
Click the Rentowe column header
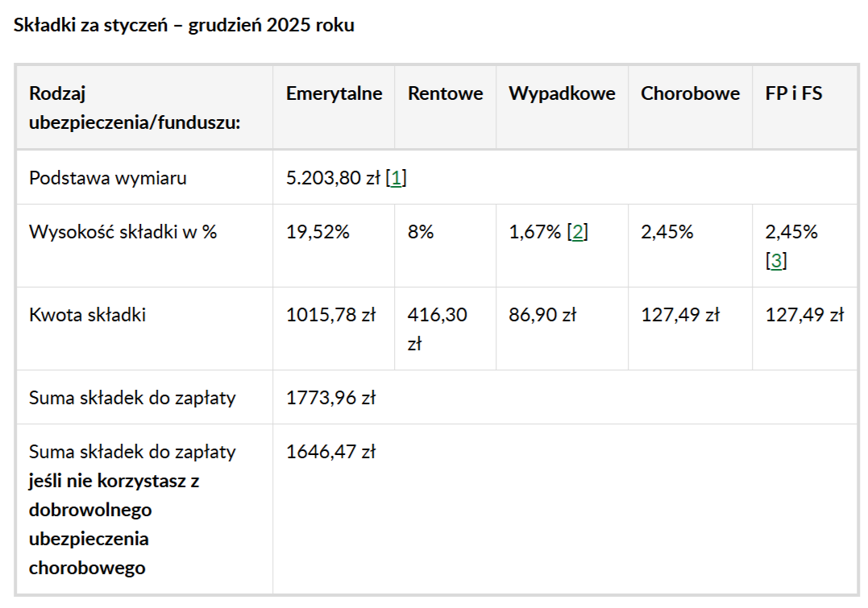click(x=445, y=93)
